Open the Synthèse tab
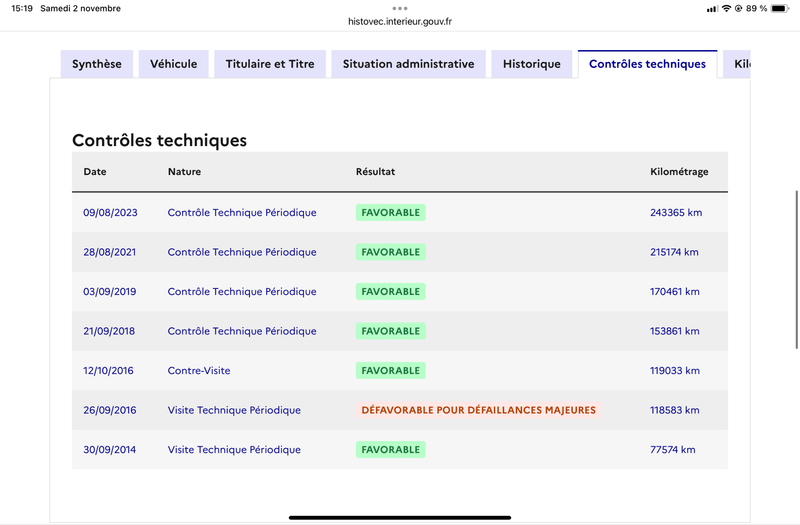This screenshot has height=525, width=800. [x=97, y=64]
